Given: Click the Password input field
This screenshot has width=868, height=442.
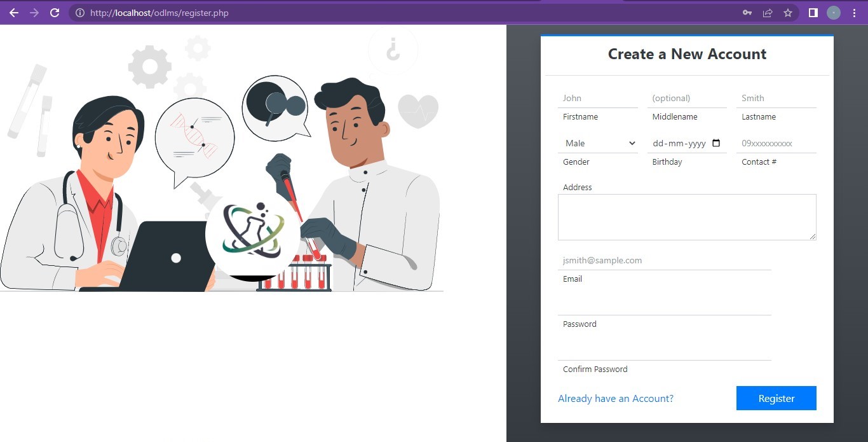Looking at the screenshot, I should pyautogui.click(x=665, y=305).
